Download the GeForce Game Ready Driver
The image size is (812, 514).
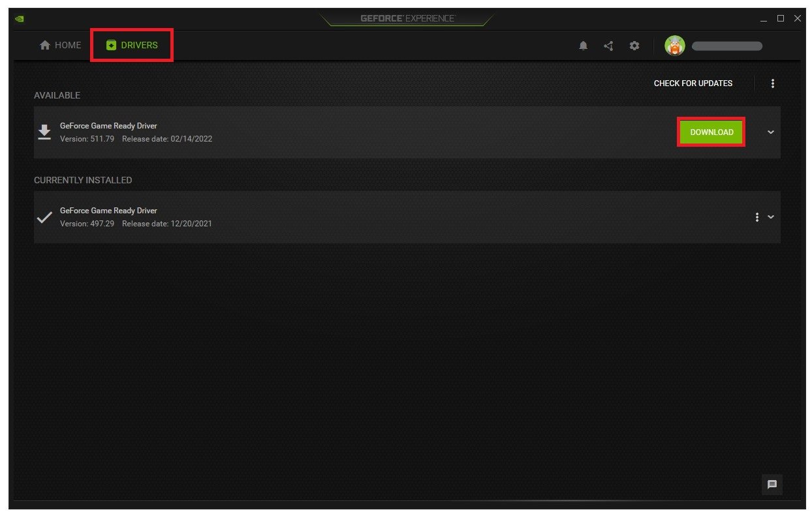(711, 132)
